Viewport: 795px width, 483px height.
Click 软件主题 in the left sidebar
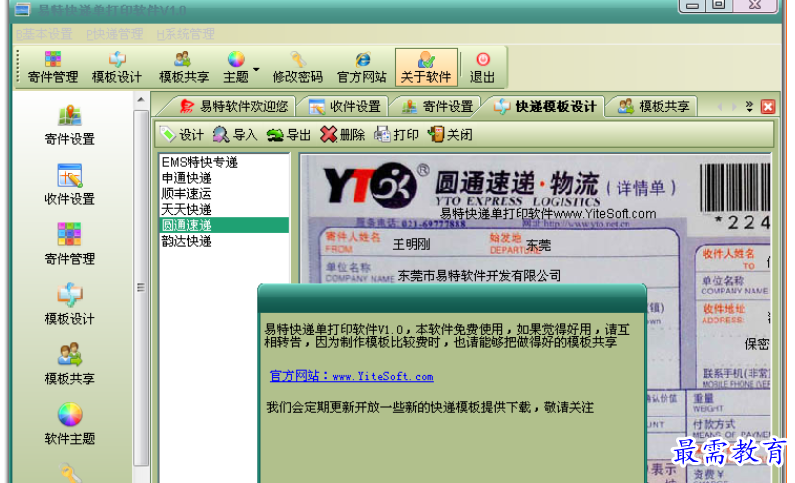click(x=69, y=424)
